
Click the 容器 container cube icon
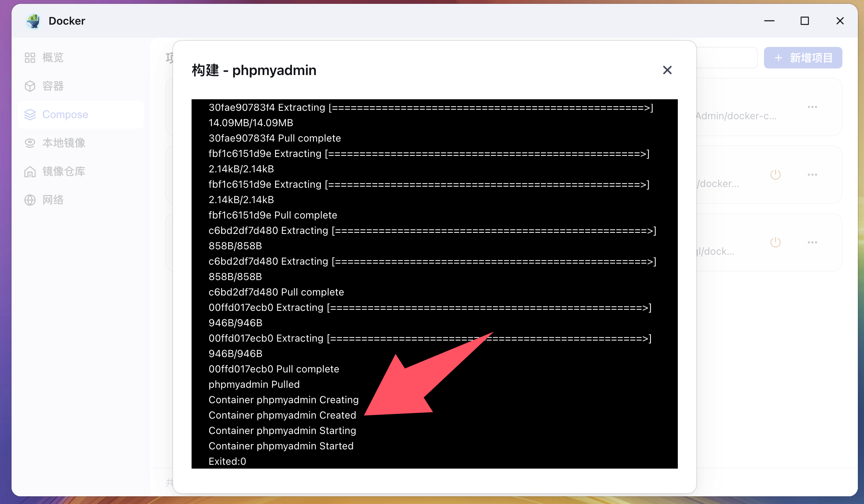tap(30, 86)
